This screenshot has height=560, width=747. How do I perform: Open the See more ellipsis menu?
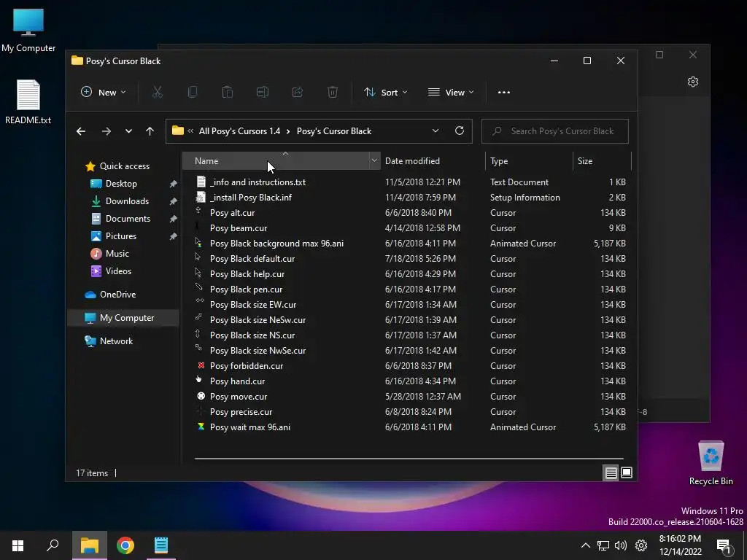pos(503,93)
